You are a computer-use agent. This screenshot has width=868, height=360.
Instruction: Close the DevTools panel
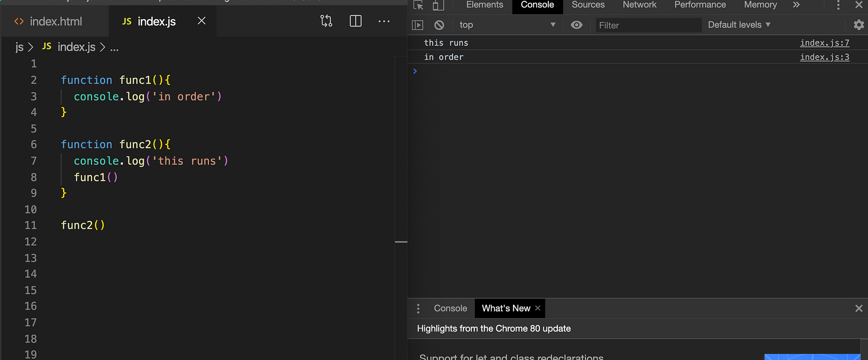pos(859,5)
